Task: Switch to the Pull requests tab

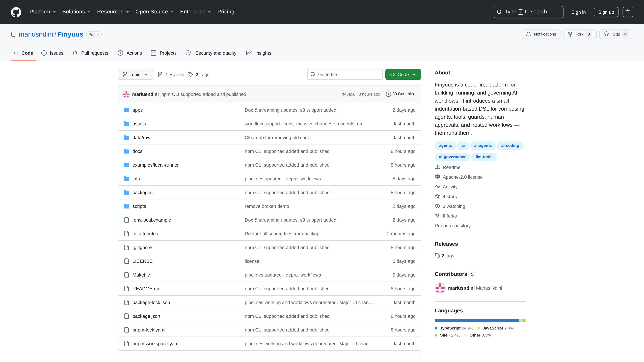Action: coord(90,53)
